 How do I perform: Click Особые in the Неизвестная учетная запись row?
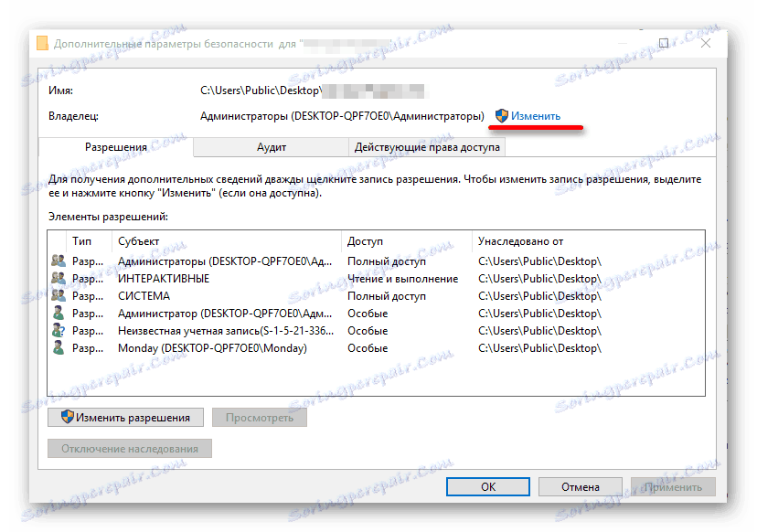tap(368, 331)
